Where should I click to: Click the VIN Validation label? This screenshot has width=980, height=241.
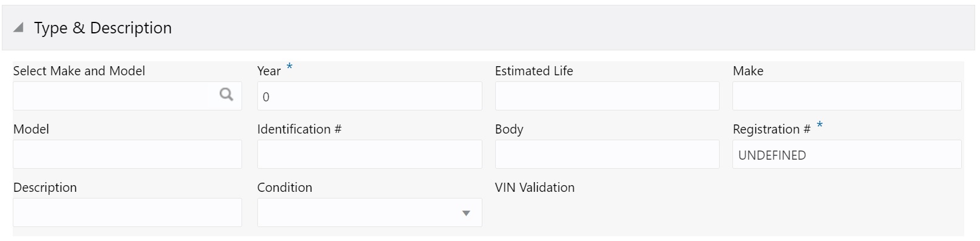coord(535,188)
